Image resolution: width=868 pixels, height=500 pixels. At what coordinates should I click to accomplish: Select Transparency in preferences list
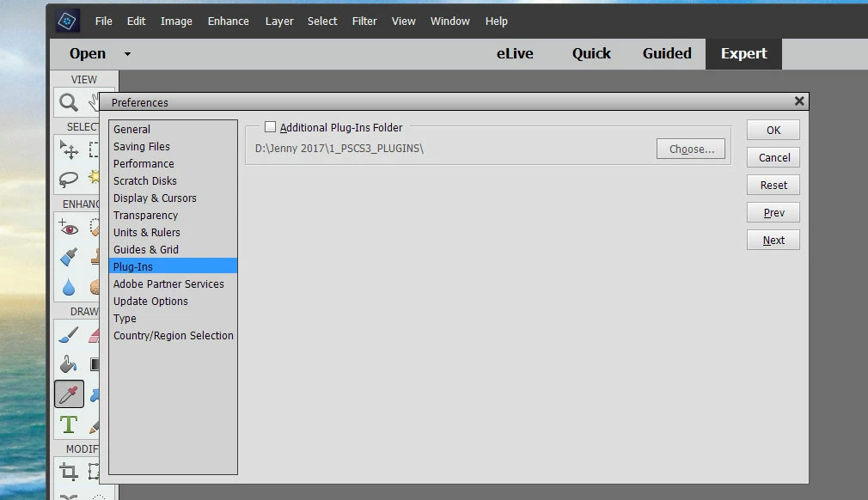(174, 215)
